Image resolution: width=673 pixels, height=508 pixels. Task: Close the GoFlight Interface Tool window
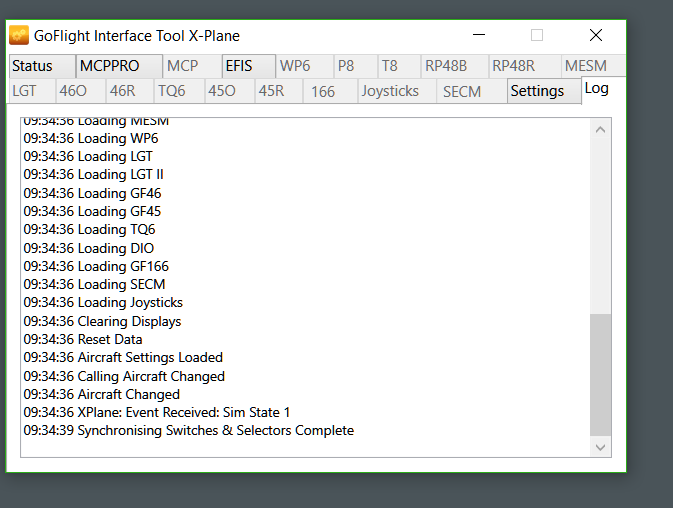(x=596, y=35)
